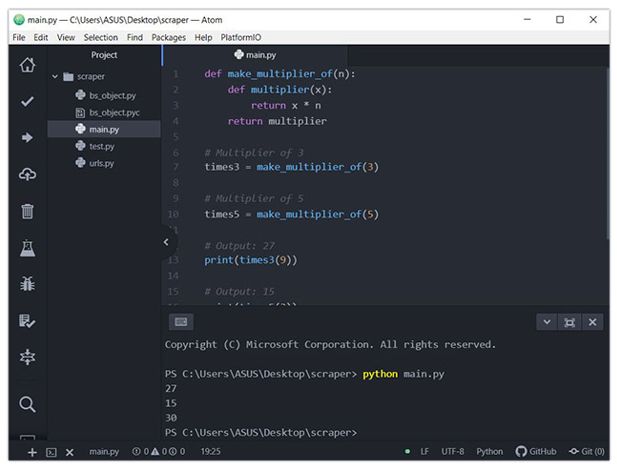Viewport: 617px width, 475px height.
Task: Open the PlatformIO menu
Action: coord(241,37)
